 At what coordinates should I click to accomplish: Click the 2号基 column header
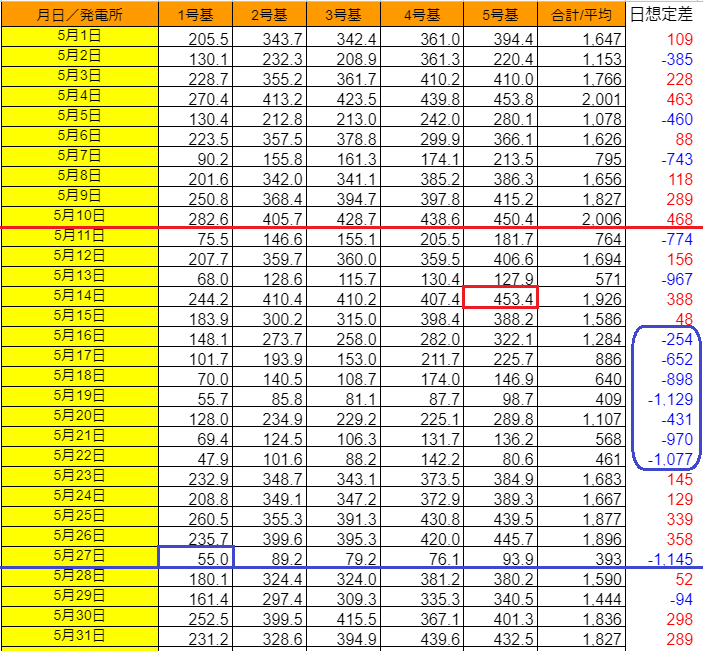coord(269,14)
